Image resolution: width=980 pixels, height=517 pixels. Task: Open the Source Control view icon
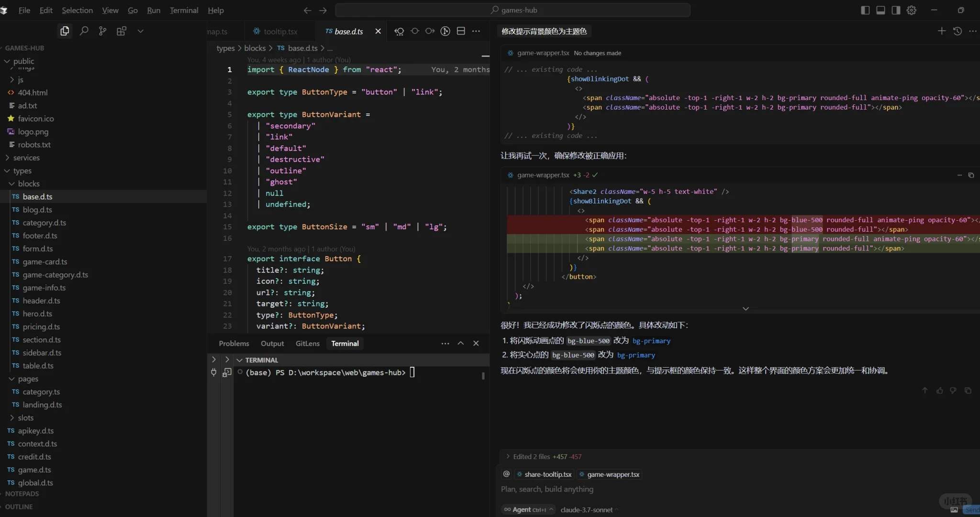point(102,31)
